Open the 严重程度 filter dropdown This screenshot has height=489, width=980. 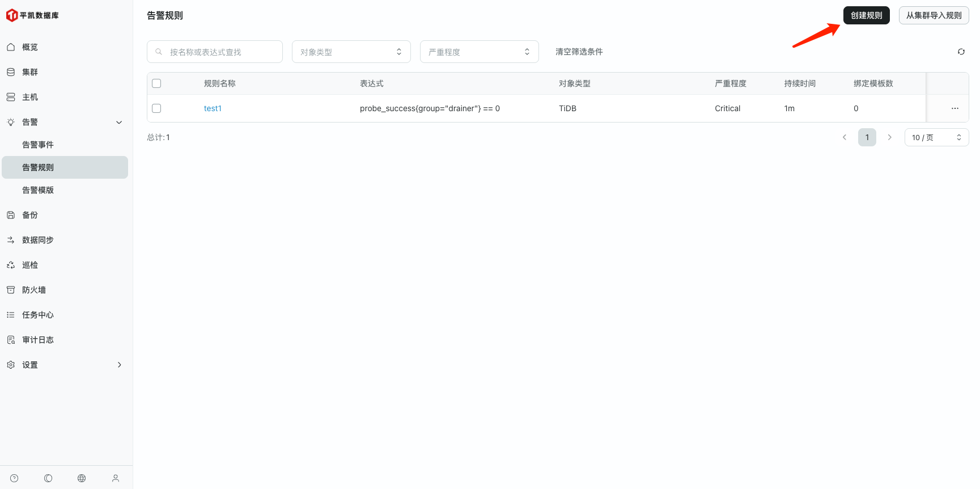pyautogui.click(x=479, y=52)
